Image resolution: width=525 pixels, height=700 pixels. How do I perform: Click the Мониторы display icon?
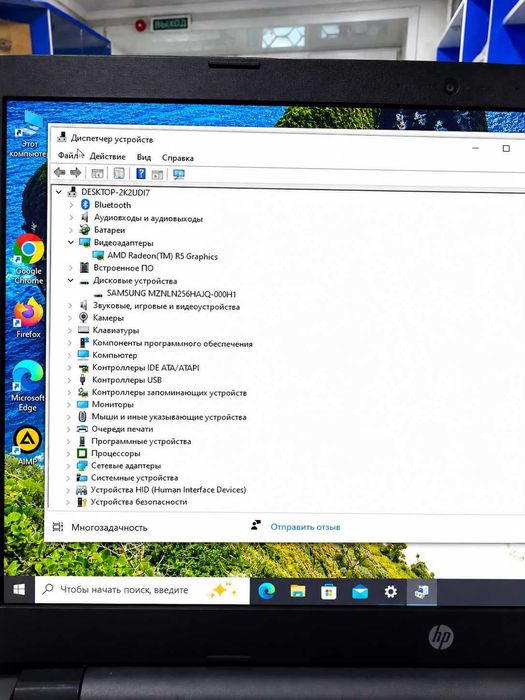pyautogui.click(x=83, y=404)
